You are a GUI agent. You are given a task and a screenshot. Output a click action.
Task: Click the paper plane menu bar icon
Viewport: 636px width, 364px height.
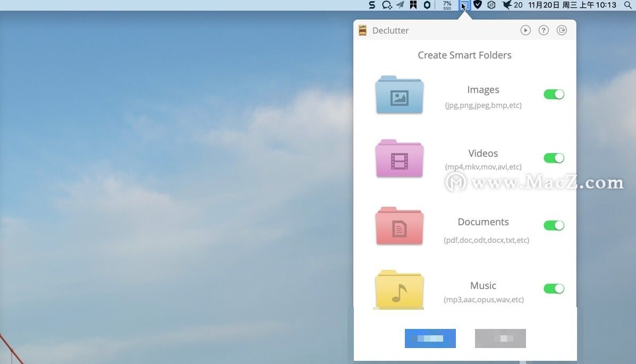(400, 5)
